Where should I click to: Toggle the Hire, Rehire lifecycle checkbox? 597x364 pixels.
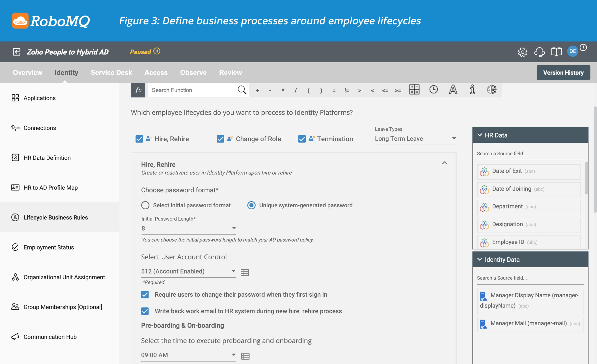coord(139,138)
